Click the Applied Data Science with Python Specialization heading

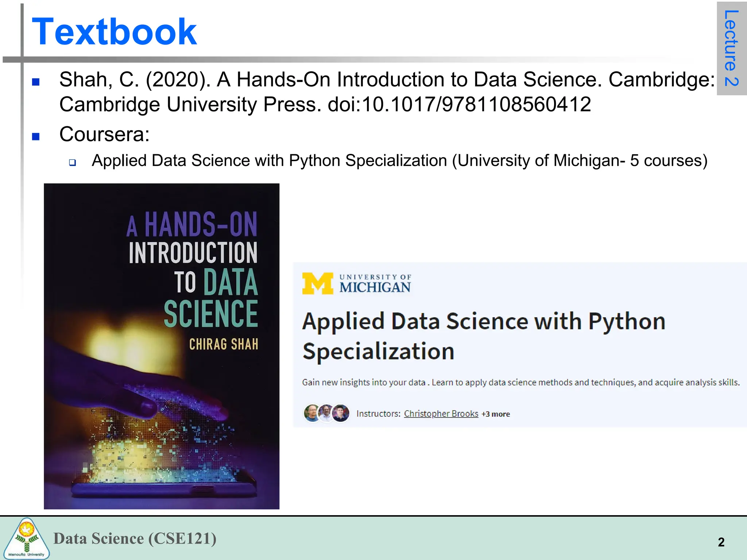(484, 336)
